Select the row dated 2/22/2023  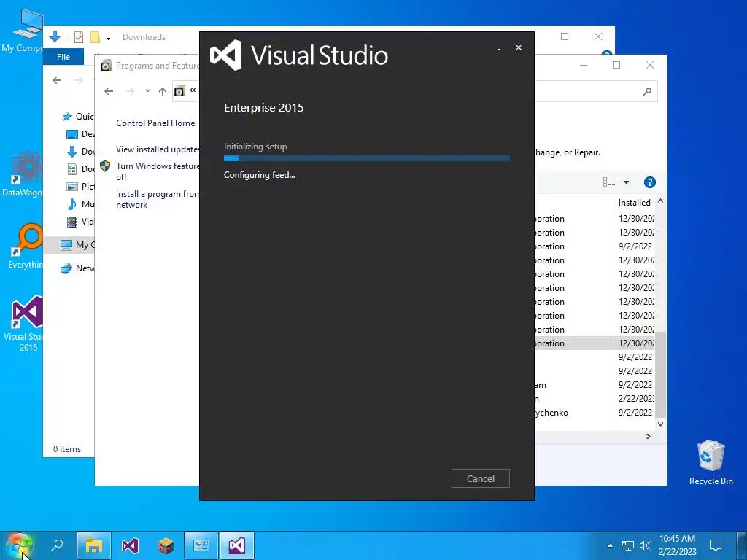tap(595, 399)
